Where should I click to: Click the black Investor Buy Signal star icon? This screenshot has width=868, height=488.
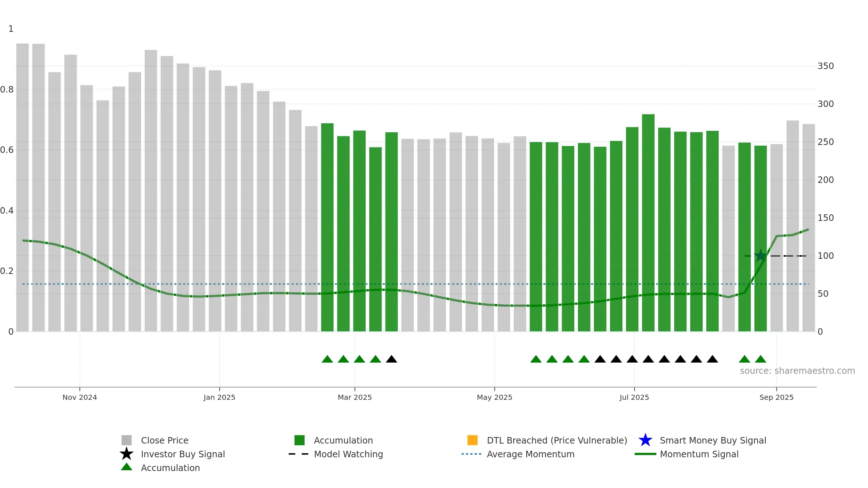click(127, 454)
